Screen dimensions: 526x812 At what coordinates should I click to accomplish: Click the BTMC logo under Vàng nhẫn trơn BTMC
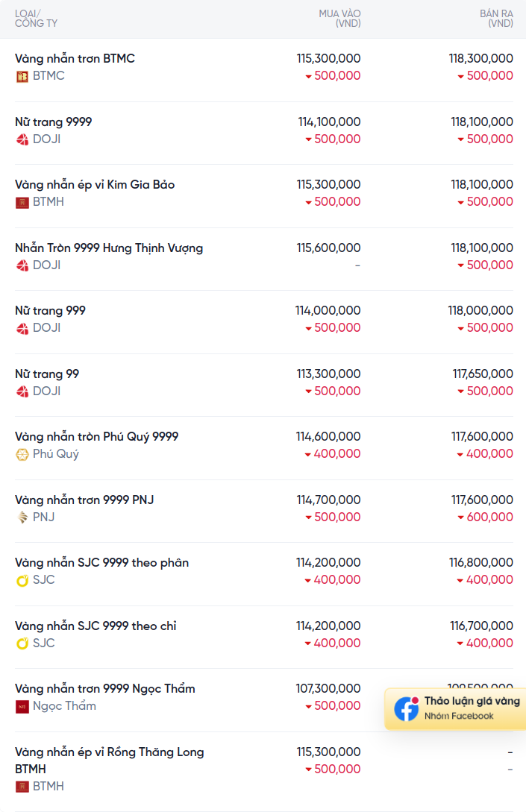[22, 77]
